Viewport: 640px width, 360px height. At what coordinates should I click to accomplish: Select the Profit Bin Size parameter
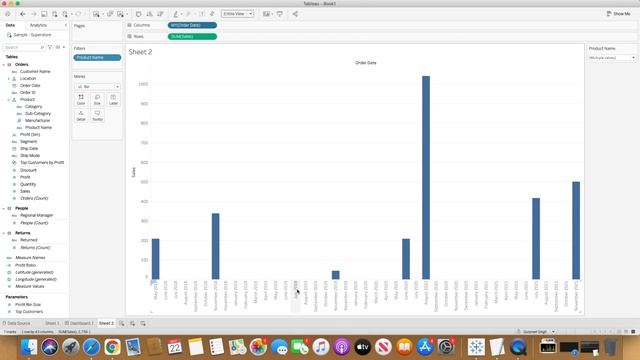pos(28,304)
